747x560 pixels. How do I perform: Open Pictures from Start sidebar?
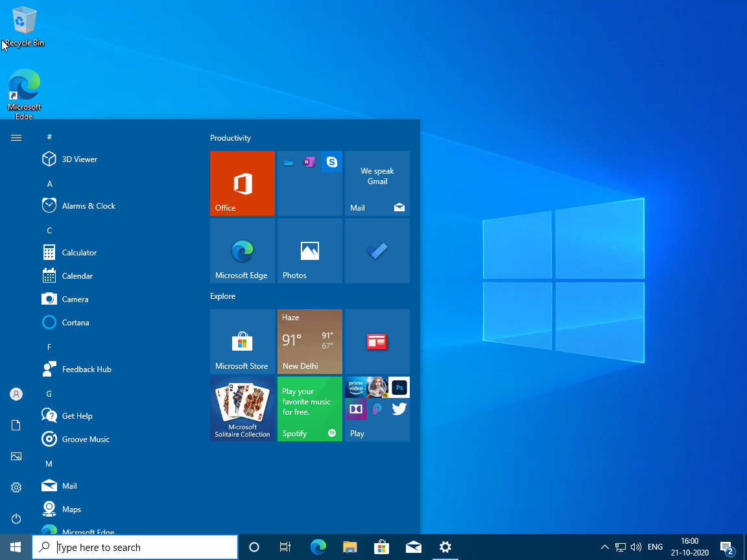16,456
